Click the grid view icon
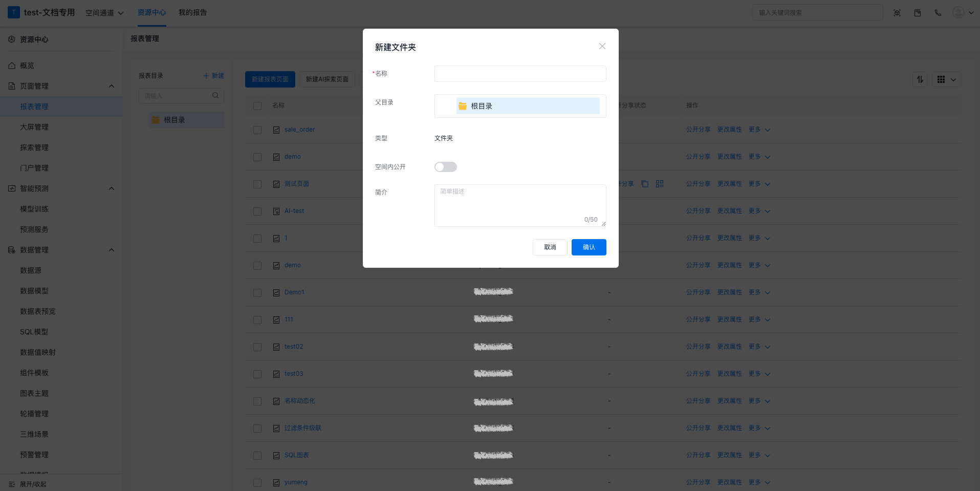Viewport: 980px width, 491px height. click(941, 79)
